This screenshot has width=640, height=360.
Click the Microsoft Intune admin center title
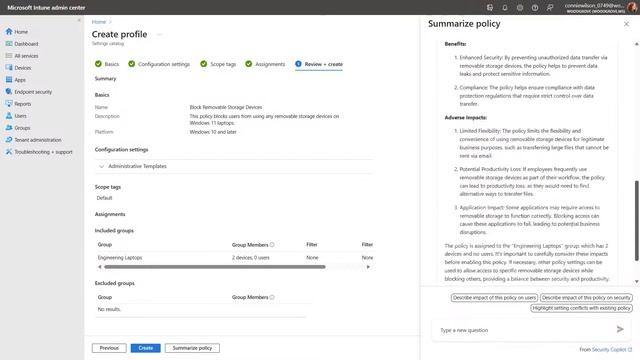pyautogui.click(x=46, y=7)
